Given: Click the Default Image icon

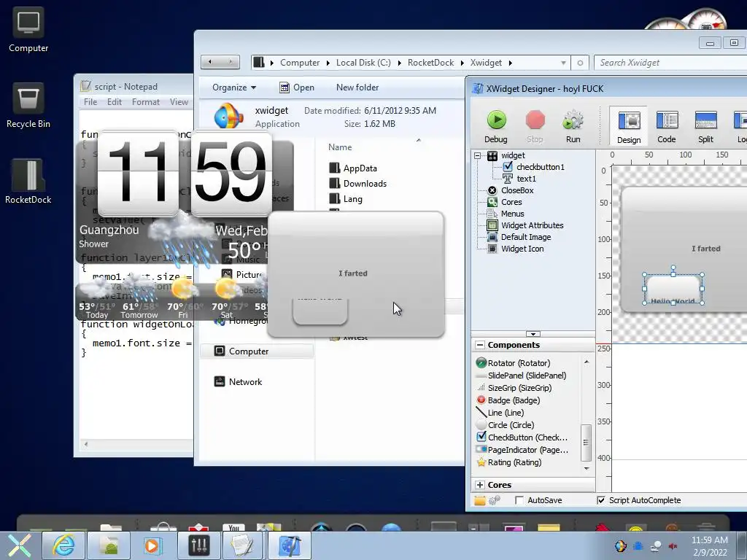Looking at the screenshot, I should pyautogui.click(x=492, y=237).
